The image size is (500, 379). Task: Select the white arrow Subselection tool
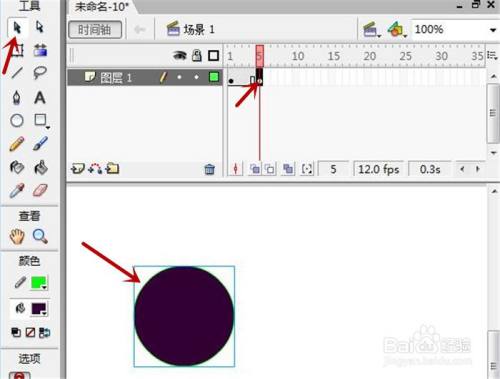pyautogui.click(x=40, y=27)
